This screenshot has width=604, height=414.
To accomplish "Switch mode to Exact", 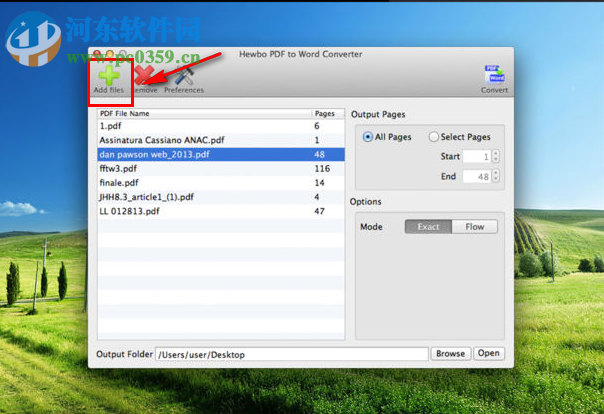I will coord(428,227).
